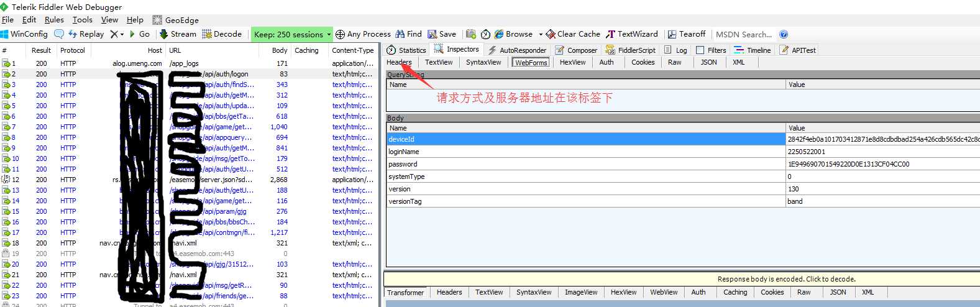Select session 1 alog.umeng.com
Viewport: 980px width, 307px height.
tap(189, 63)
